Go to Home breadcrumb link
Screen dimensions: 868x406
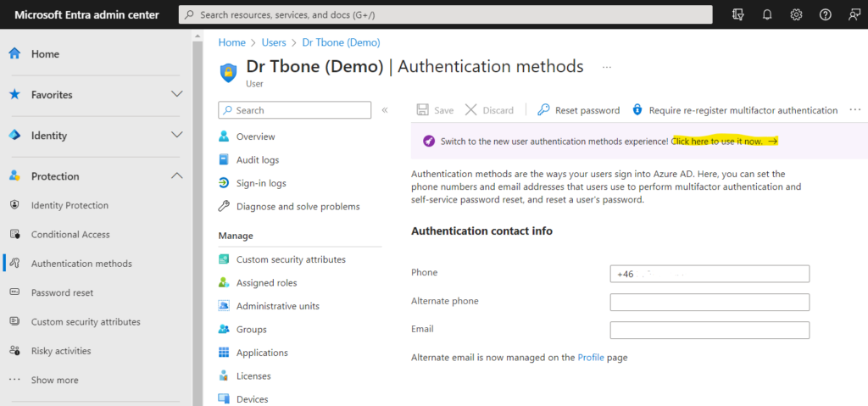pos(232,42)
